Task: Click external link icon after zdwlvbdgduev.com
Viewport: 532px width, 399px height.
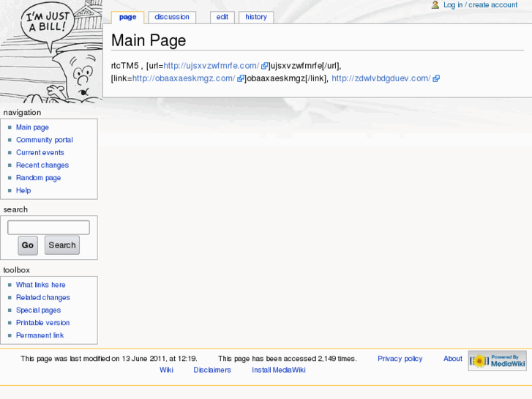Action: [436, 79]
